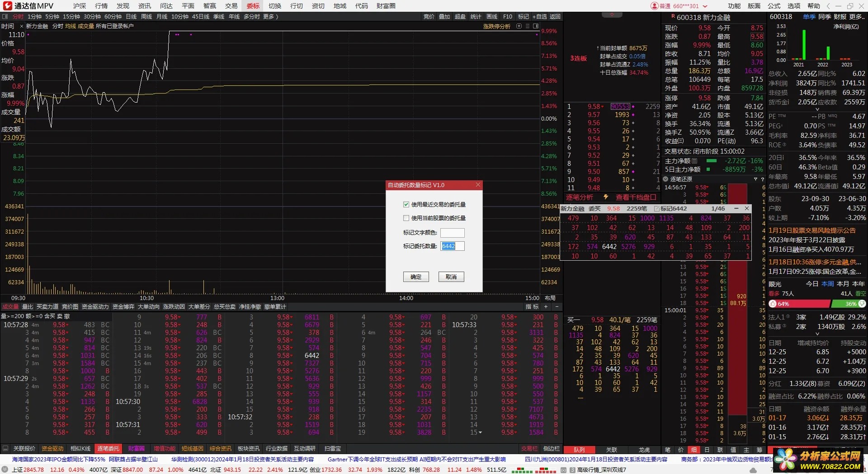868x474 pixels.
Task: Switch to 60分钟 period tab
Action: [113, 17]
